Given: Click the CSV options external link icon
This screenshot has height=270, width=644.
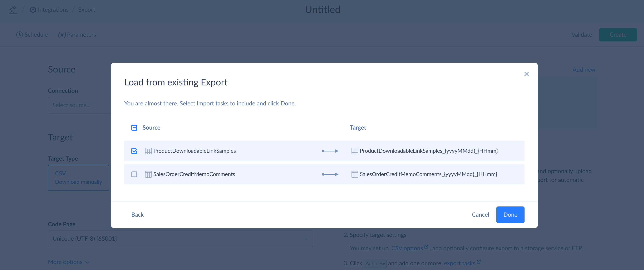Looking at the screenshot, I should [x=426, y=246].
